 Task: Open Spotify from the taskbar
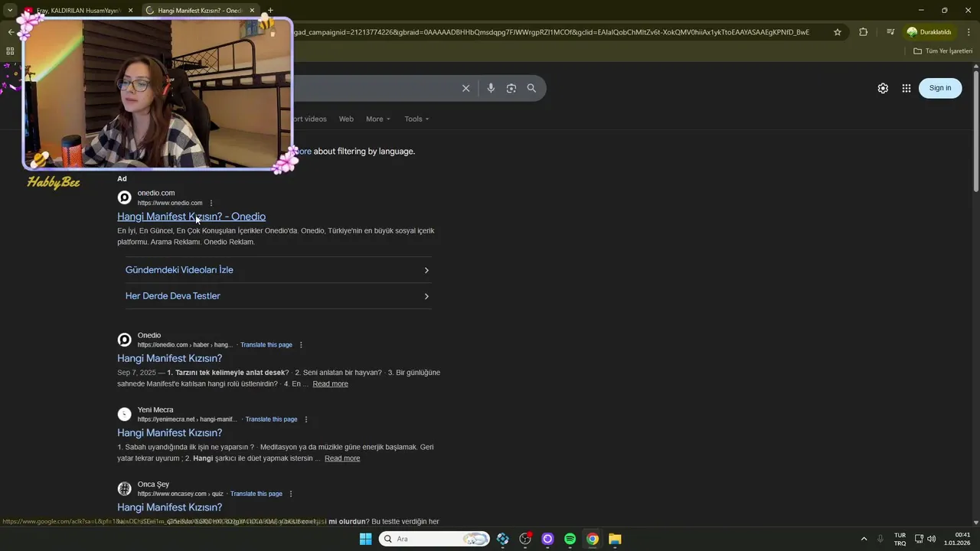click(570, 539)
